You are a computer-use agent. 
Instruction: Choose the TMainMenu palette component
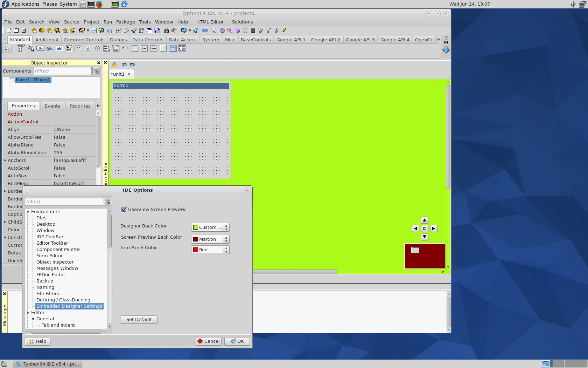pos(21,48)
